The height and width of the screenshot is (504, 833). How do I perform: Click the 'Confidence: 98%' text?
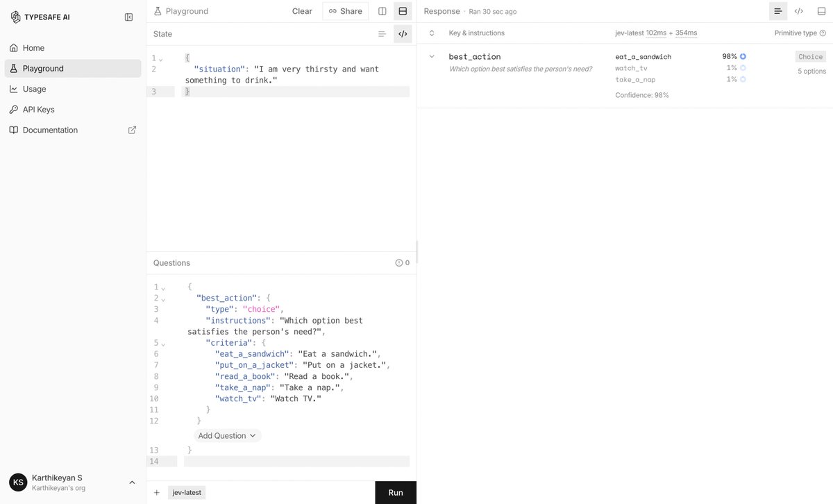[x=642, y=95]
